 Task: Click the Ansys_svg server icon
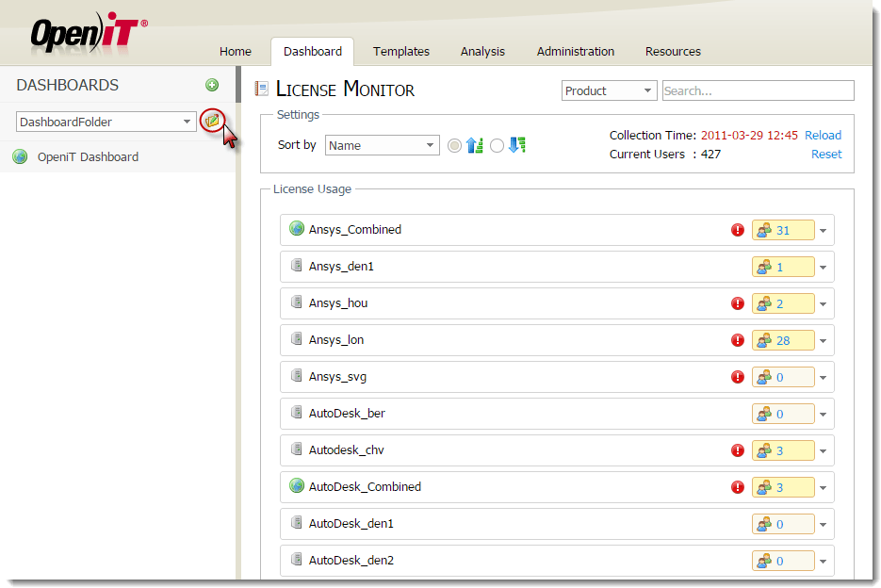[x=297, y=376]
